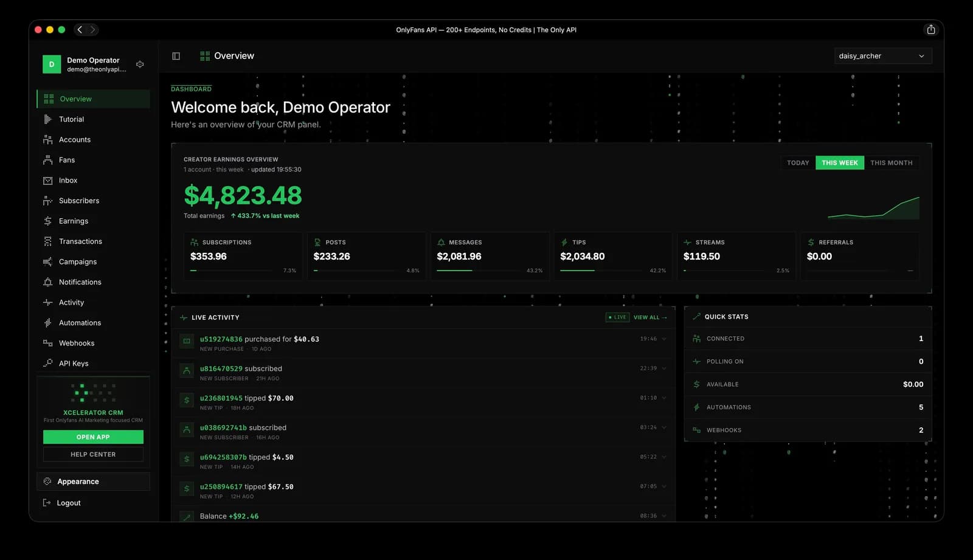Viewport: 973px width, 560px height.
Task: Switch earnings range to Today
Action: coord(798,163)
